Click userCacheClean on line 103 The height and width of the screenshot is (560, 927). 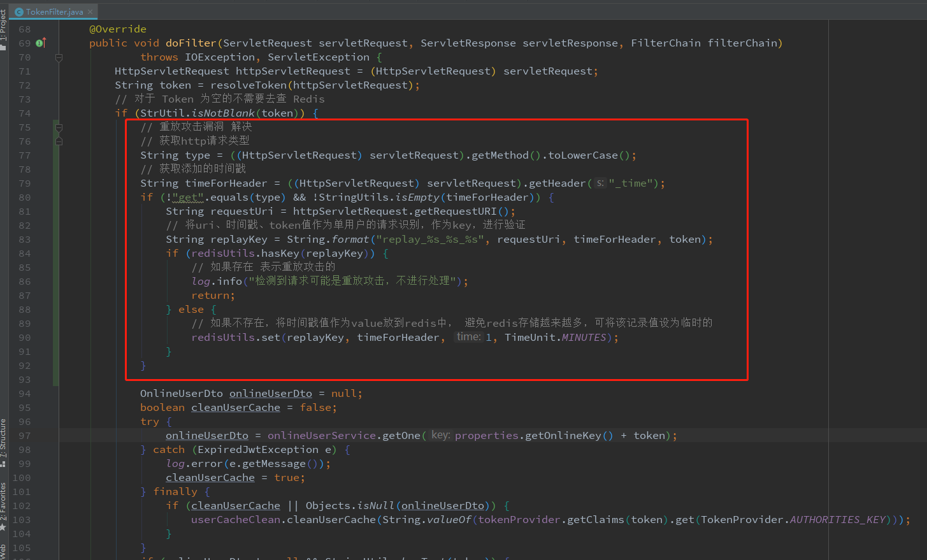click(236, 520)
